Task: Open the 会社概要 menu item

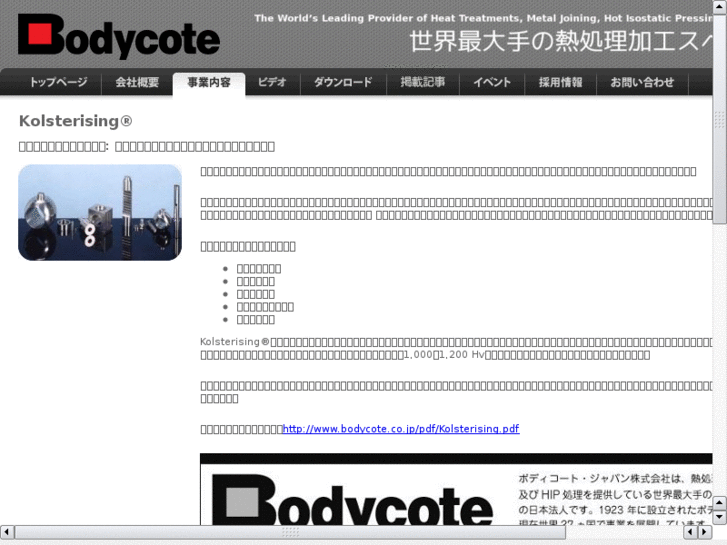Action: (x=137, y=83)
